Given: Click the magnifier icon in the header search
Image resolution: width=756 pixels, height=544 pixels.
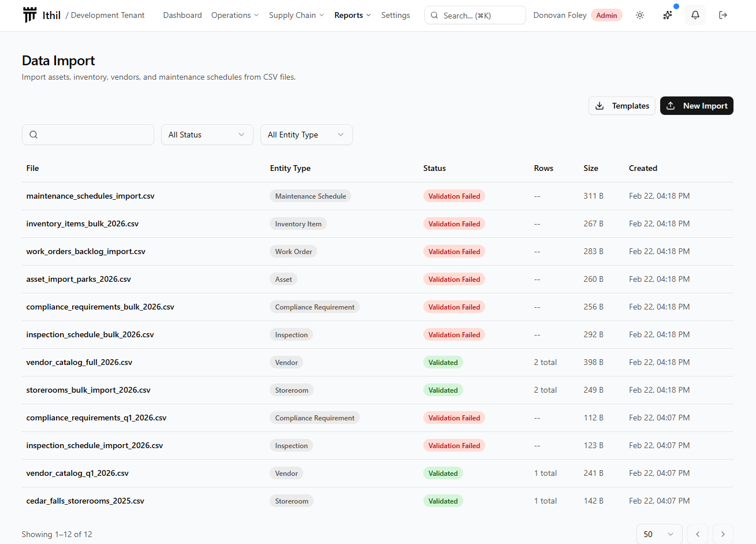Looking at the screenshot, I should (434, 15).
